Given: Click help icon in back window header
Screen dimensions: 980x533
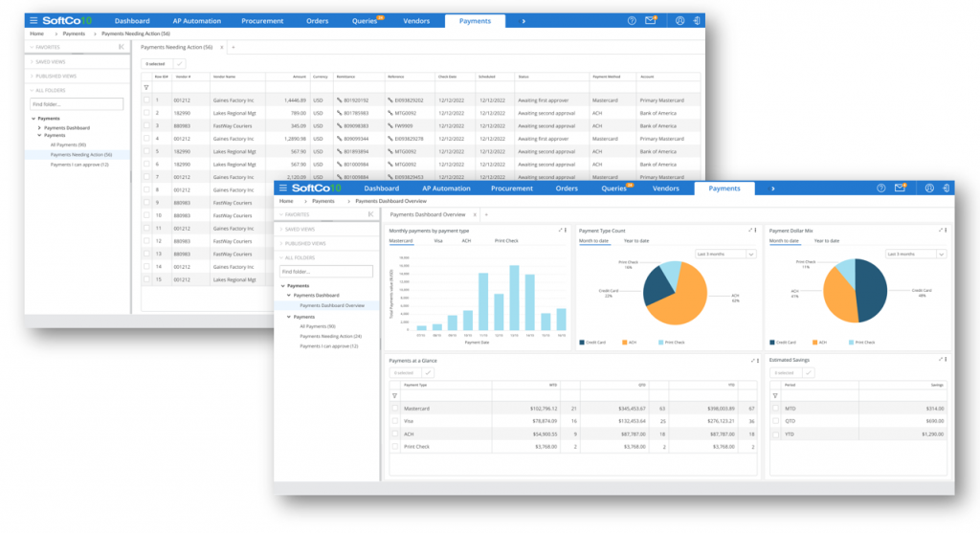Looking at the screenshot, I should point(632,21).
